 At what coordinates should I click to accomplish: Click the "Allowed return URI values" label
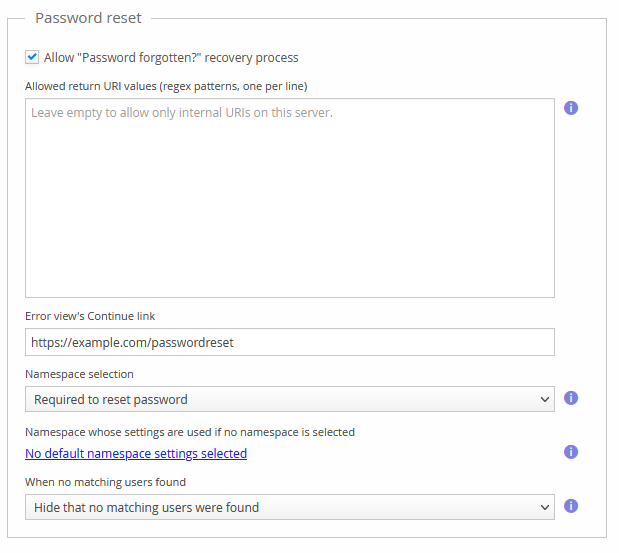point(166,86)
